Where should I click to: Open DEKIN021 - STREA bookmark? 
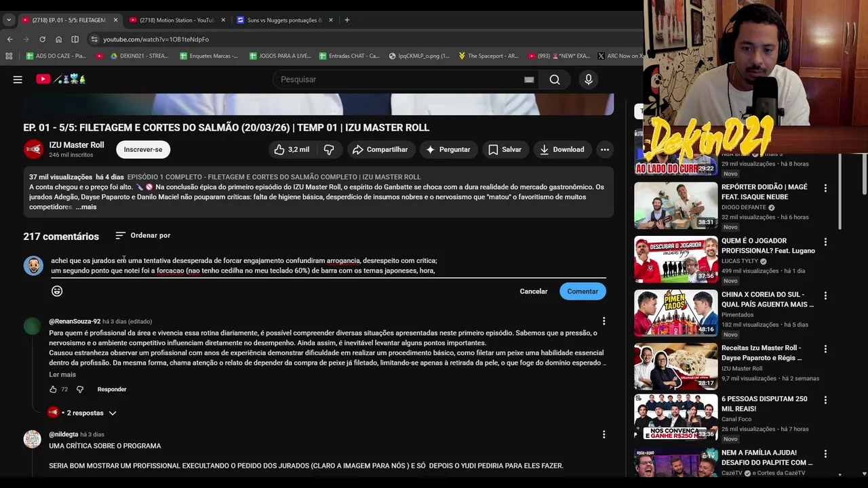click(x=139, y=56)
